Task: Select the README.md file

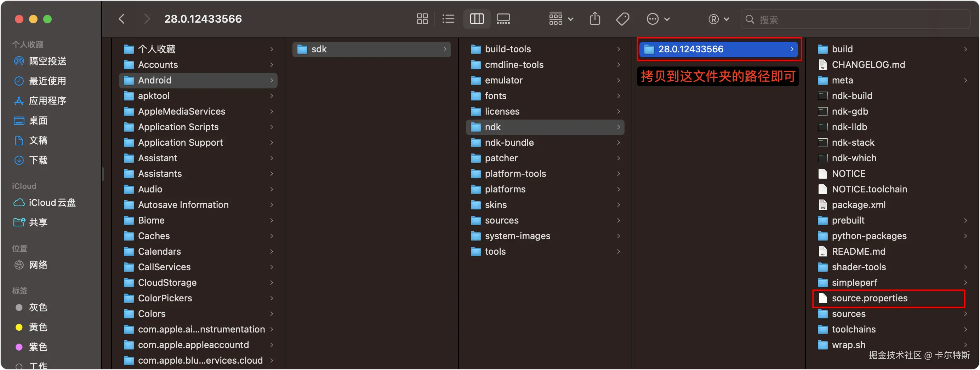Action: (892, 252)
